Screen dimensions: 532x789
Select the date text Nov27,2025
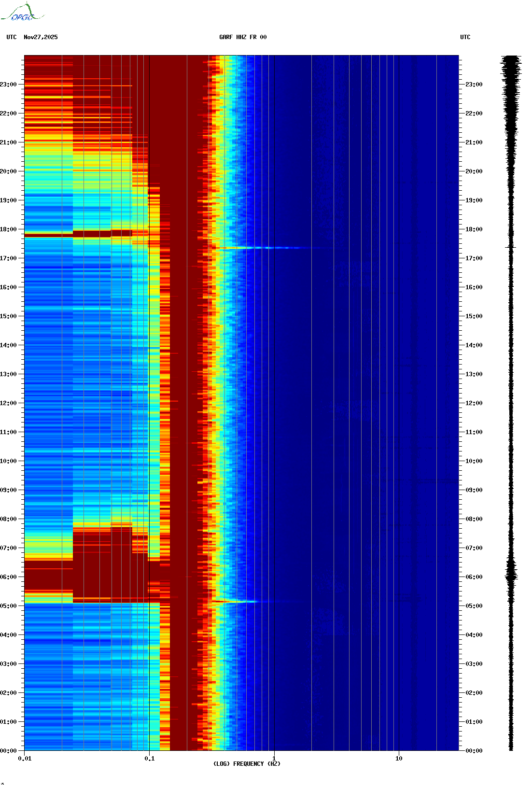(x=41, y=37)
